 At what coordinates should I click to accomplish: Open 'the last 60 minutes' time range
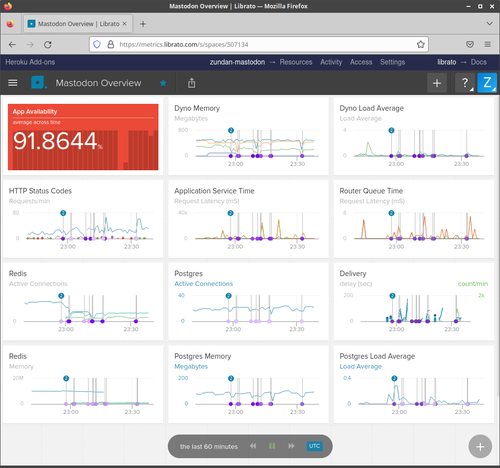pyautogui.click(x=209, y=447)
